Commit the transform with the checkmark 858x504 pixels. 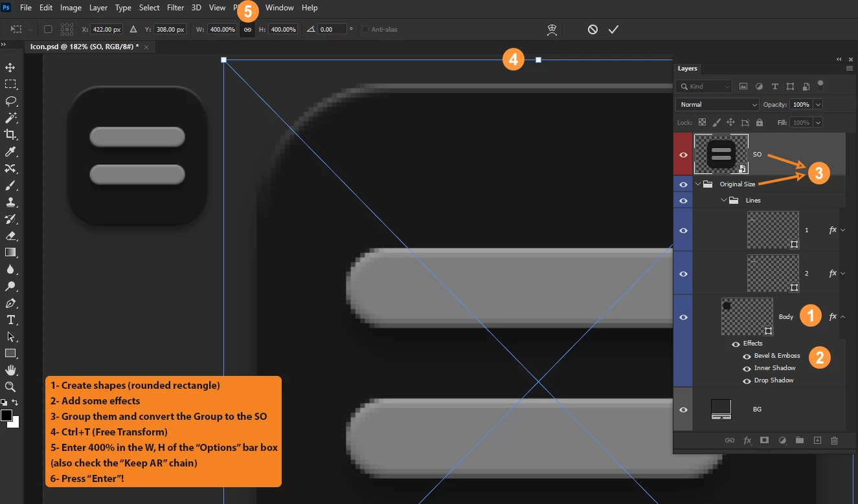tap(613, 30)
